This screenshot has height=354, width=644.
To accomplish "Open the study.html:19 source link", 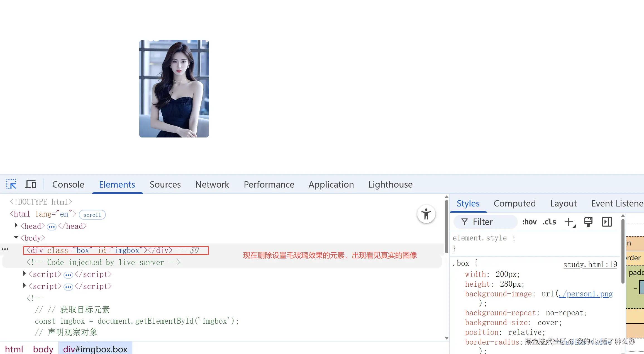I will (590, 264).
